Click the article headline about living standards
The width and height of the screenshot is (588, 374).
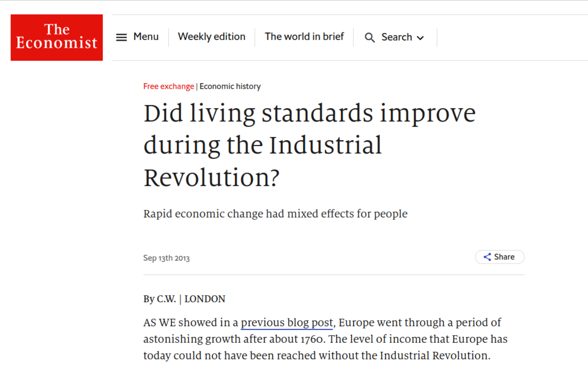[x=309, y=145]
